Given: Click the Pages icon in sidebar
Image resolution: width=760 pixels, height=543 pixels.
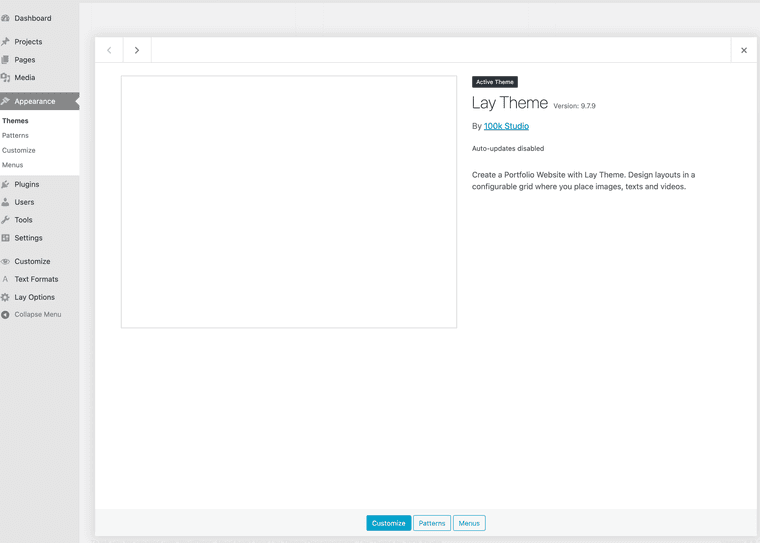Looking at the screenshot, I should click(6, 60).
